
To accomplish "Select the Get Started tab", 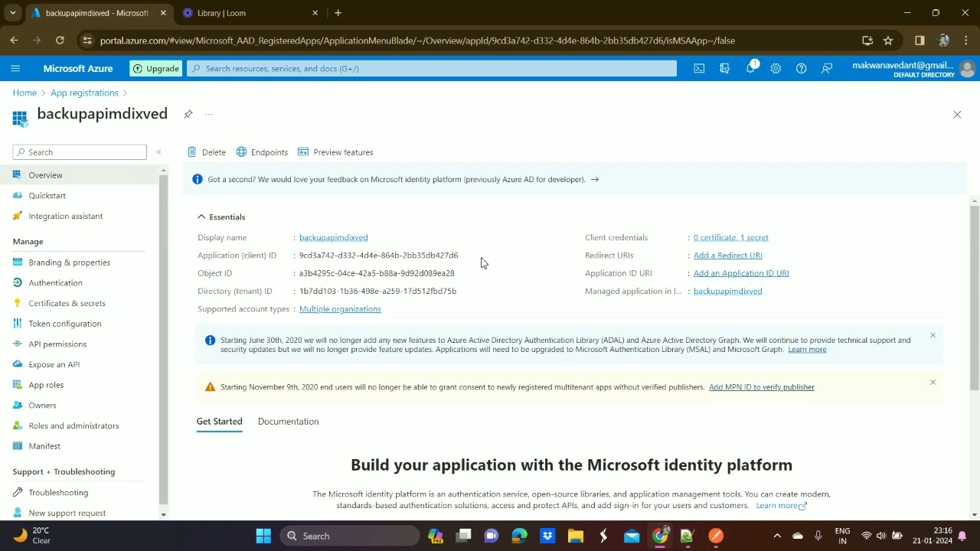I will 219,422.
